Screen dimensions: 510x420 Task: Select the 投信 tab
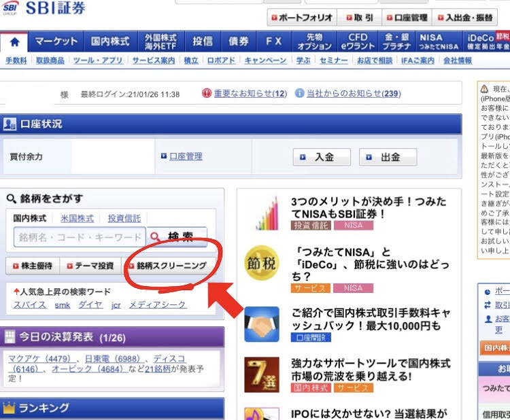pyautogui.click(x=203, y=41)
